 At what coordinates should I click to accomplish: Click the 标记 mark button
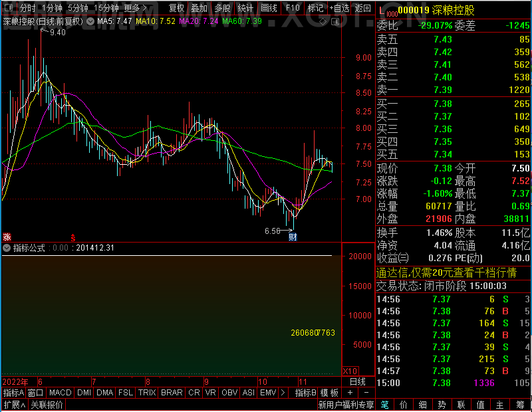pos(315,8)
